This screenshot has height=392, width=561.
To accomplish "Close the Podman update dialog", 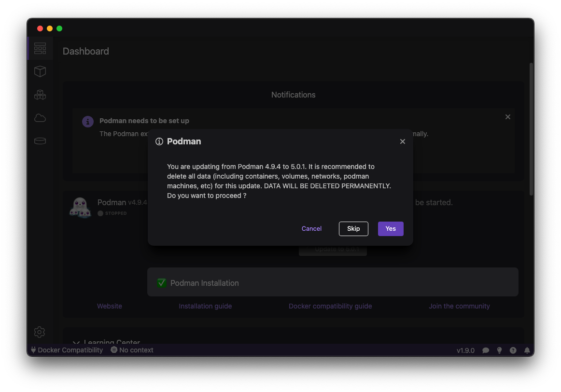I will tap(403, 141).
